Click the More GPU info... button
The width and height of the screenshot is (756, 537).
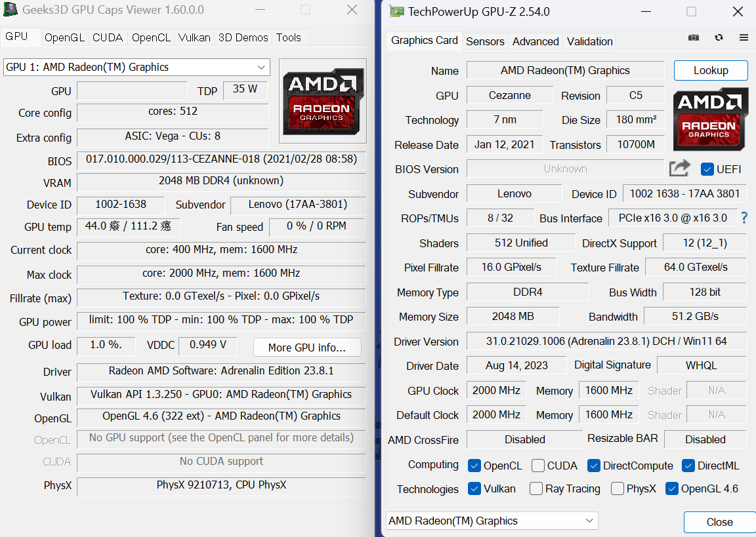pyautogui.click(x=307, y=348)
